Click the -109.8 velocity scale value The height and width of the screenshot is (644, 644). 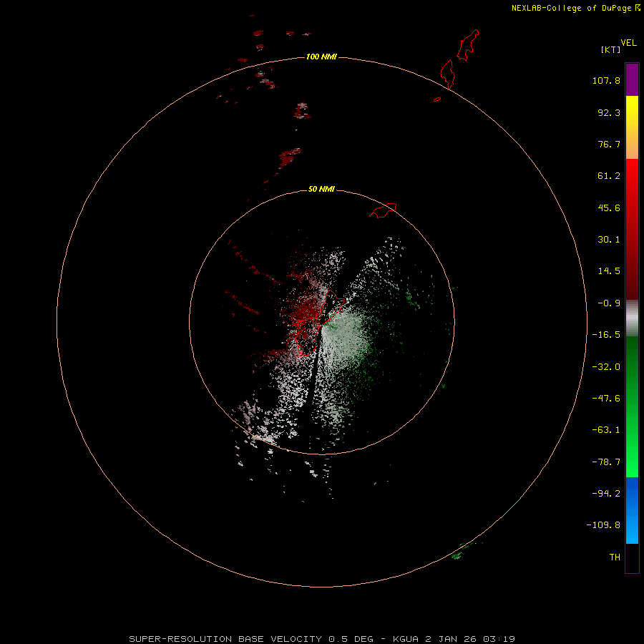(x=603, y=525)
